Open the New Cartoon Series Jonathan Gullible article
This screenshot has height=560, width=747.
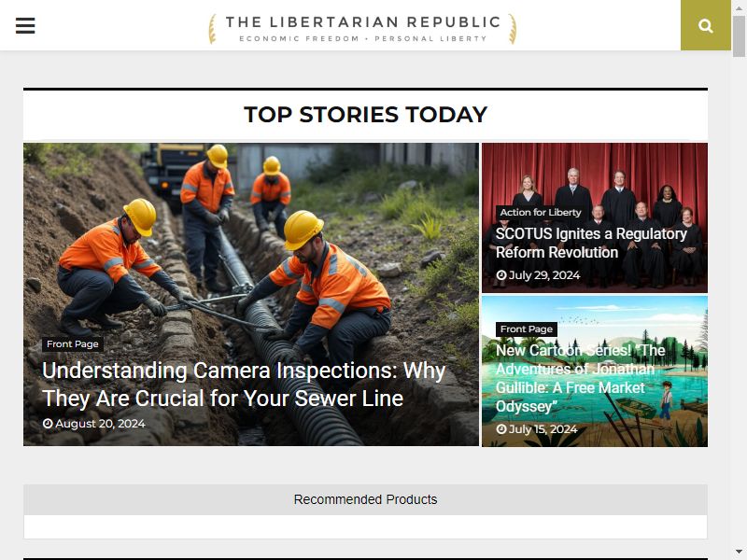click(x=580, y=378)
